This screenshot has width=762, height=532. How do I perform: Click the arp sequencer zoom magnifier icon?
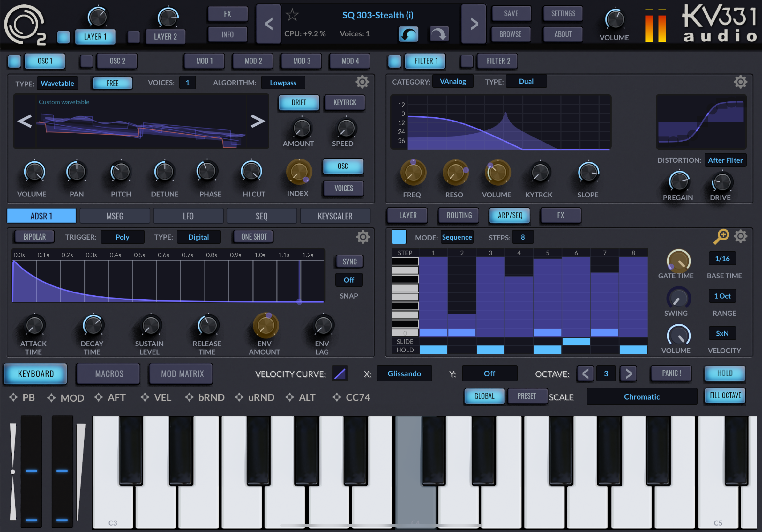pyautogui.click(x=721, y=236)
